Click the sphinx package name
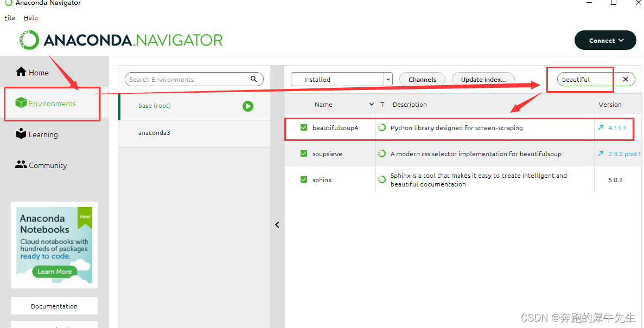644x328 pixels. tap(322, 180)
